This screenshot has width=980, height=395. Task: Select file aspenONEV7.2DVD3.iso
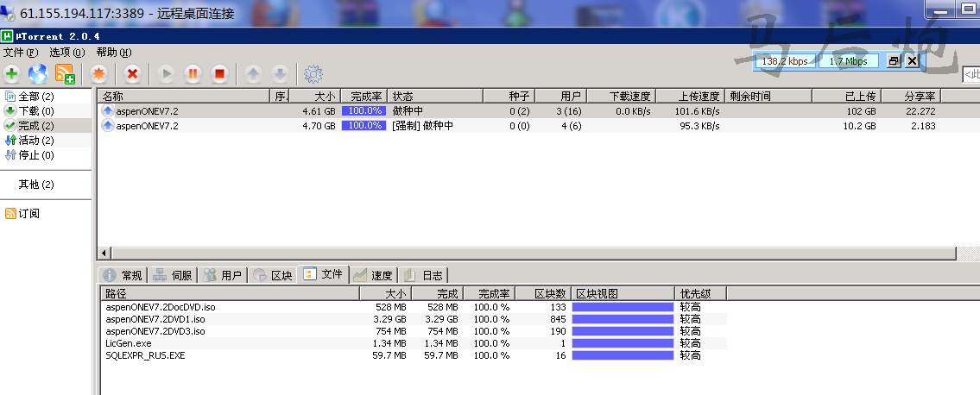tap(414, 331)
